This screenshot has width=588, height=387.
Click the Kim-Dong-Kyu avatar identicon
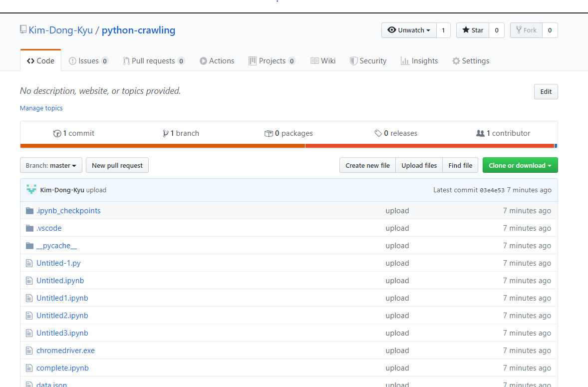(x=31, y=190)
